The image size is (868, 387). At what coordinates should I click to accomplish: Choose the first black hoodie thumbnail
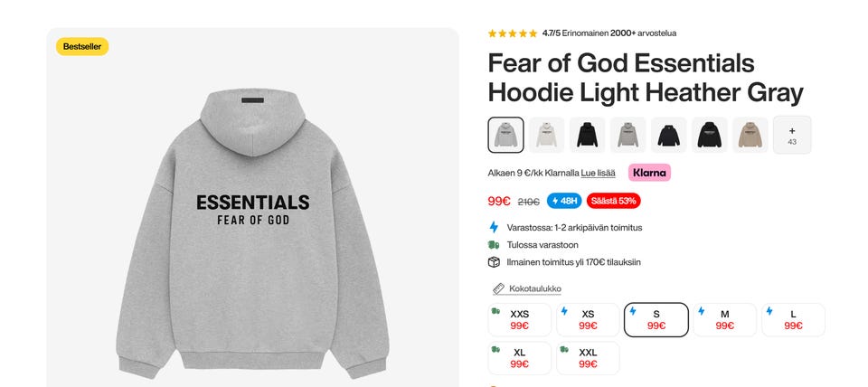point(588,135)
